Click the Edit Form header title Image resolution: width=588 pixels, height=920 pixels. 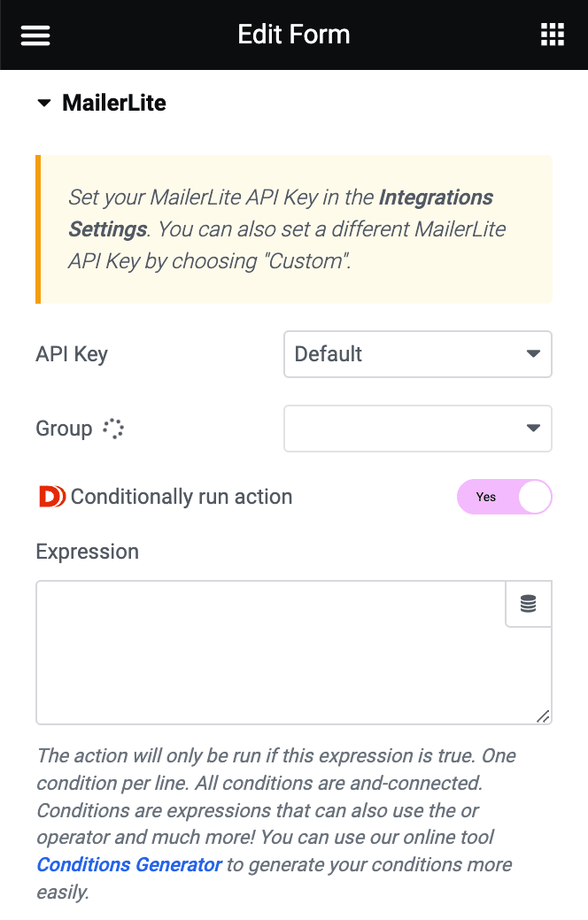click(x=293, y=35)
